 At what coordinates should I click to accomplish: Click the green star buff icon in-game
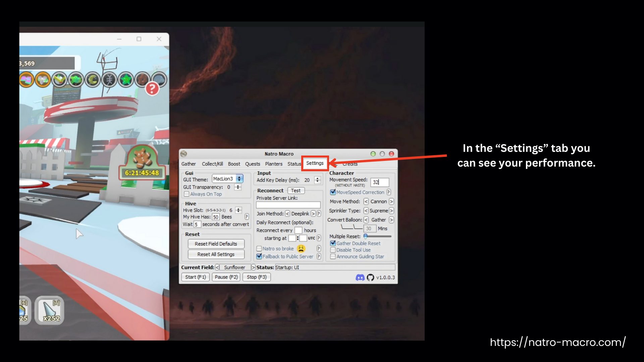[126, 79]
